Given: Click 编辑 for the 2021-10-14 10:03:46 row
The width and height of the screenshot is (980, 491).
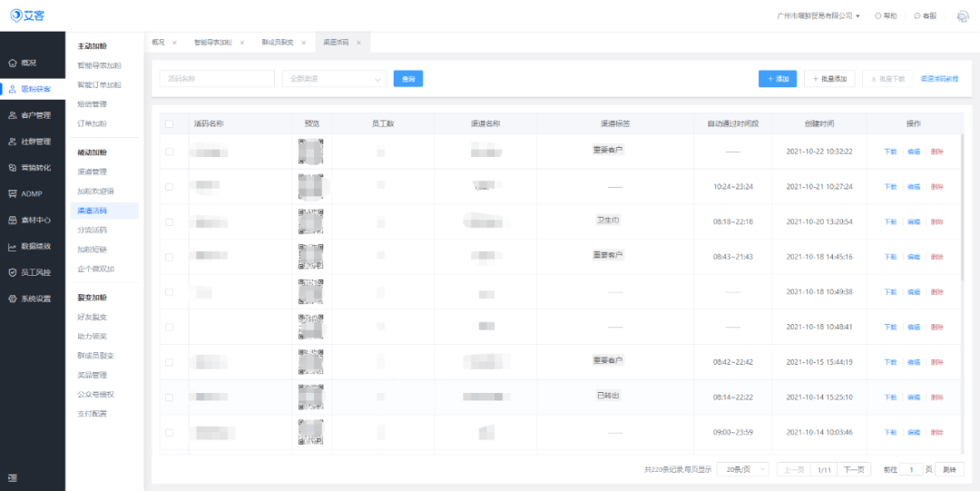Looking at the screenshot, I should (913, 432).
